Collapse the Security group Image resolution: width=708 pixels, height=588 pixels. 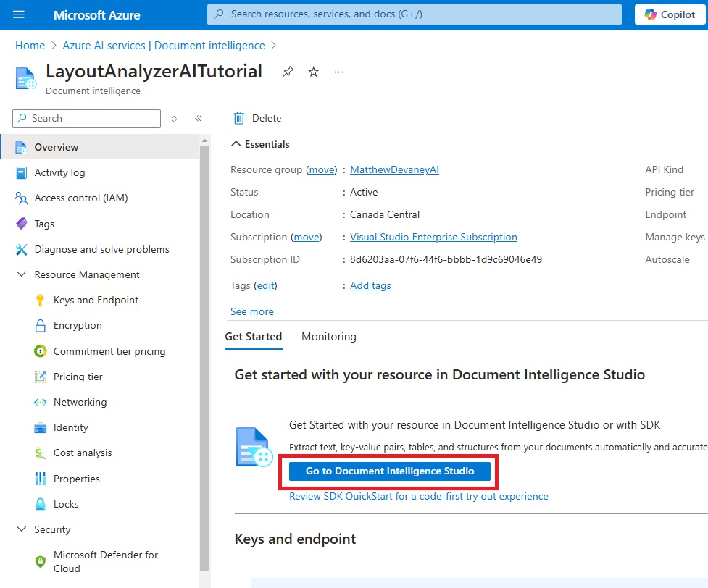tap(21, 529)
